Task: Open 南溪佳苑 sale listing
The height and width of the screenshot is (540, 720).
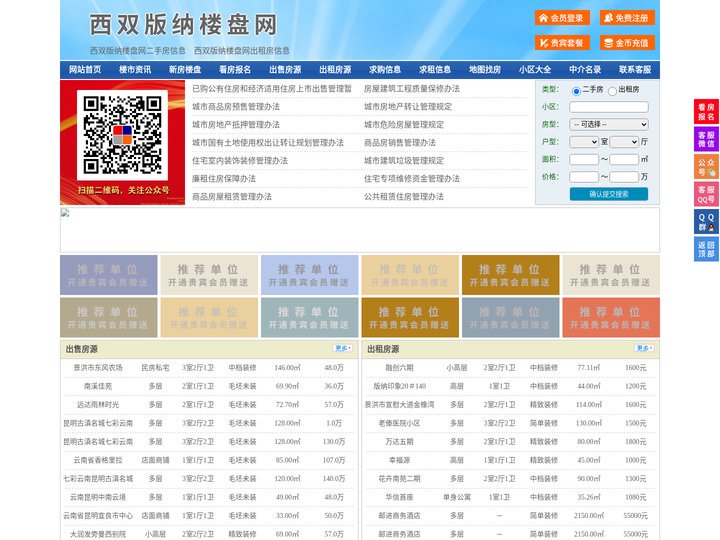Action: [98, 386]
